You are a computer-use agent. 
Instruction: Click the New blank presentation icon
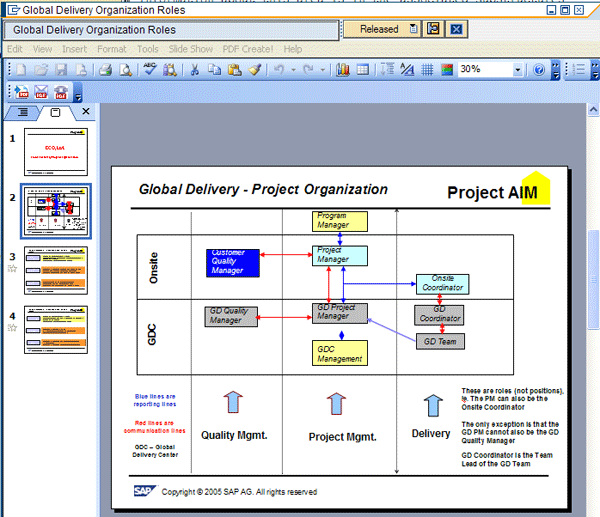(21, 70)
